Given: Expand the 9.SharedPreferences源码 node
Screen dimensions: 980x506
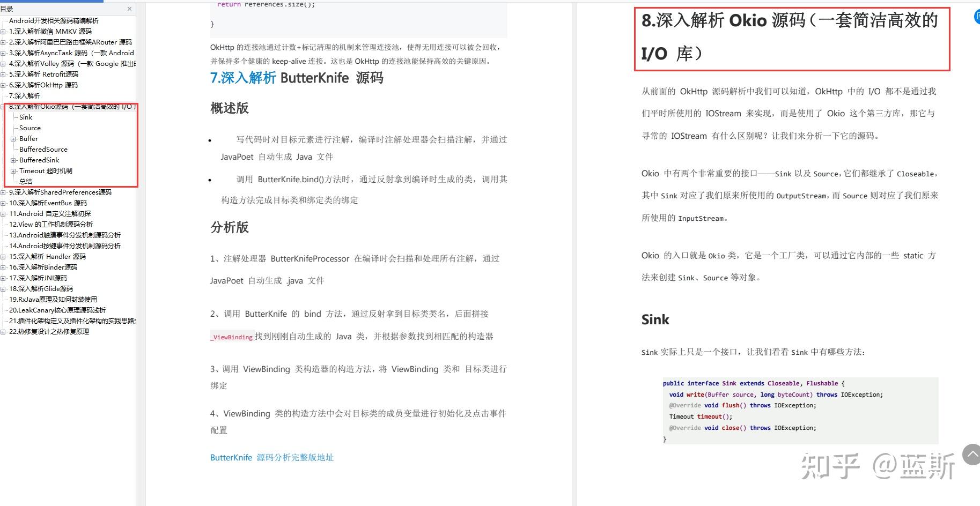Looking at the screenshot, I should 3,192.
